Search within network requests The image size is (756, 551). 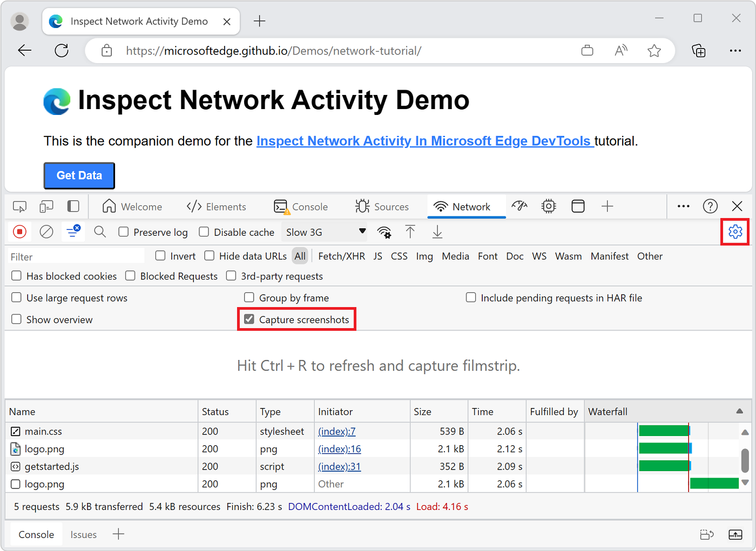(100, 232)
